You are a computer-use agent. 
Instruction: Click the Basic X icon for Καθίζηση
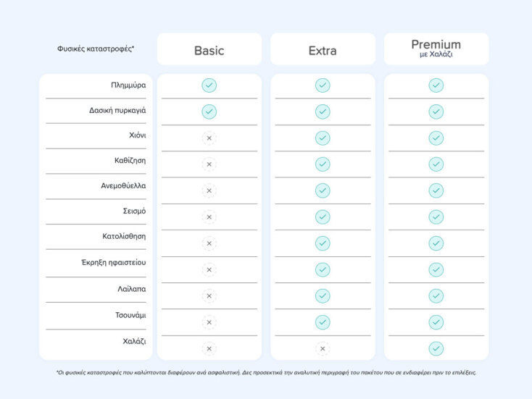209,164
